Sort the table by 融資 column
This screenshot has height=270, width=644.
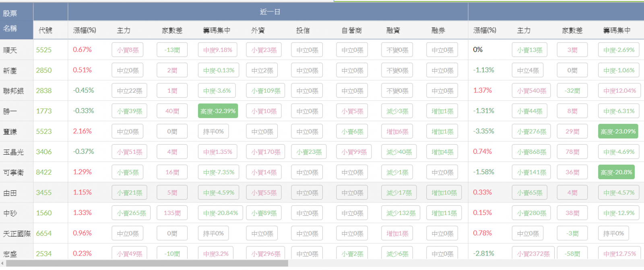tap(393, 31)
